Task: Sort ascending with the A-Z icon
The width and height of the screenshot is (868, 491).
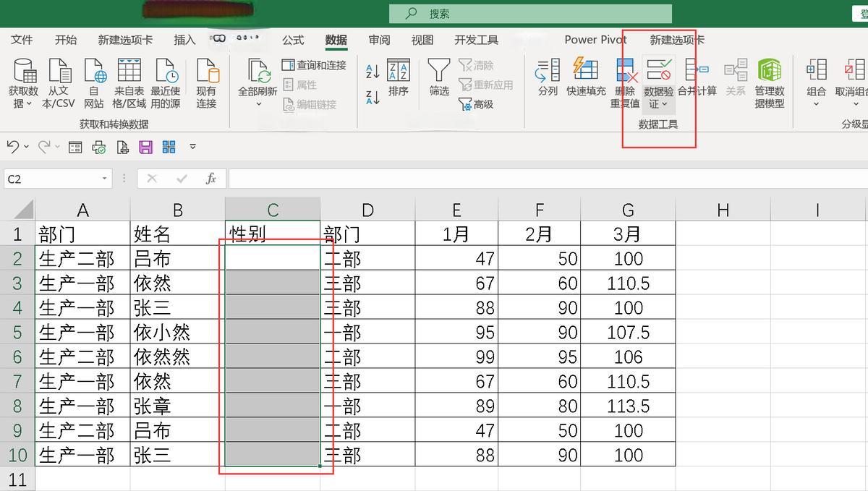Action: pyautogui.click(x=373, y=71)
